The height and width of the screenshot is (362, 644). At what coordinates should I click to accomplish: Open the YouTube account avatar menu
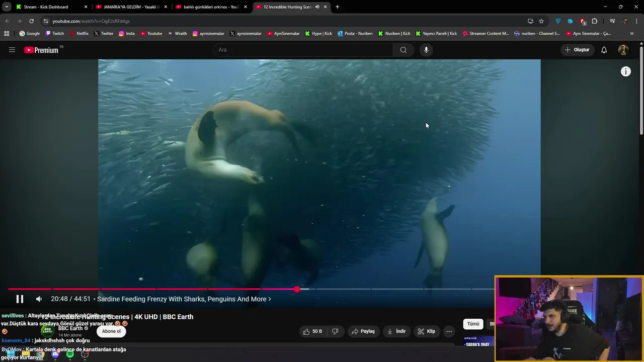click(623, 50)
